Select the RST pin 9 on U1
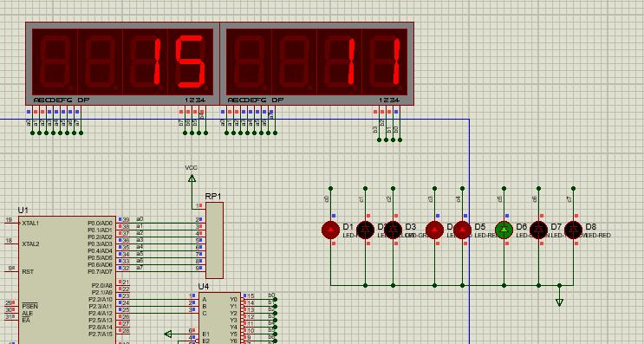Image resolution: width=644 pixels, height=344 pixels. pos(18,271)
